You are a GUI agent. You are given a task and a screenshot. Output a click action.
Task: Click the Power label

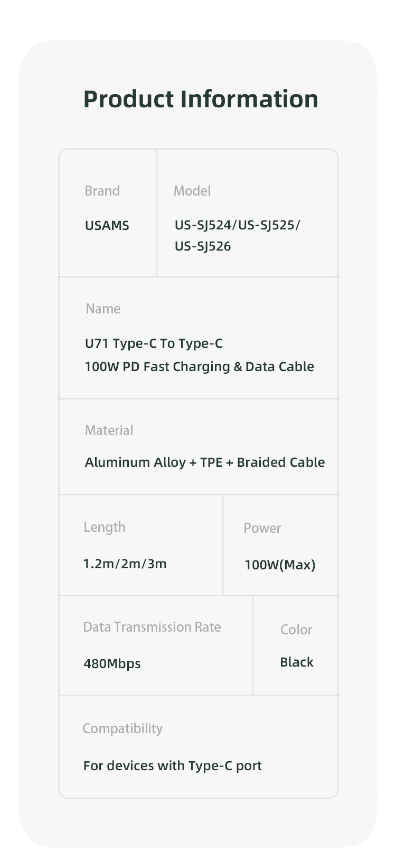262,528
